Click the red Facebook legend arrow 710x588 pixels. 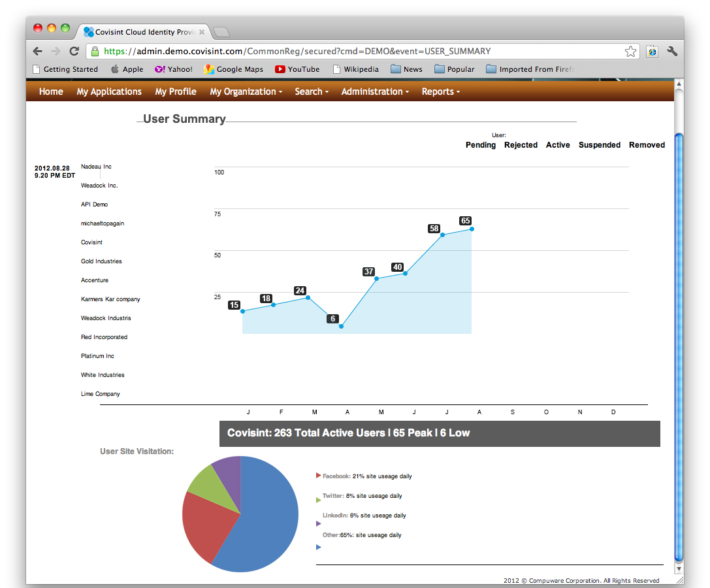(319, 476)
